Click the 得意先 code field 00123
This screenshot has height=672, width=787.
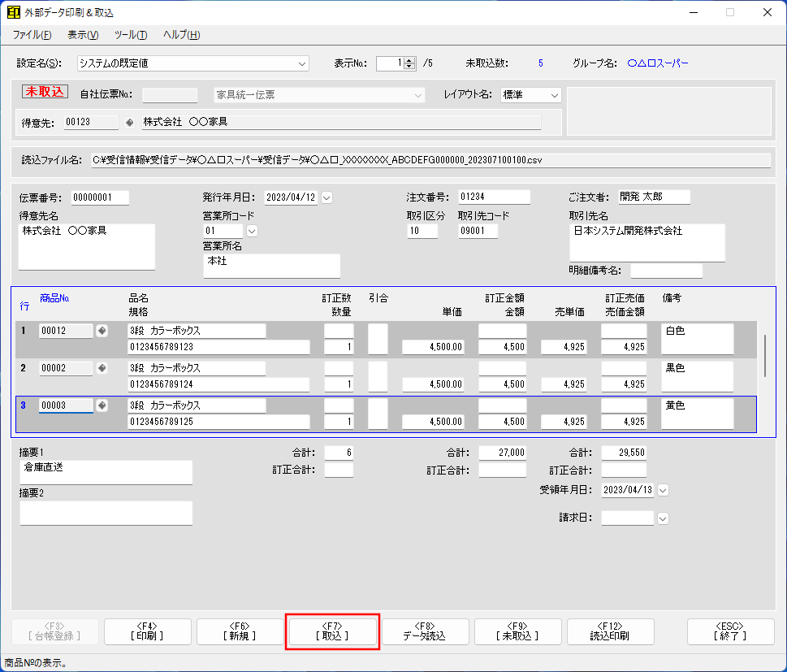[x=91, y=123]
